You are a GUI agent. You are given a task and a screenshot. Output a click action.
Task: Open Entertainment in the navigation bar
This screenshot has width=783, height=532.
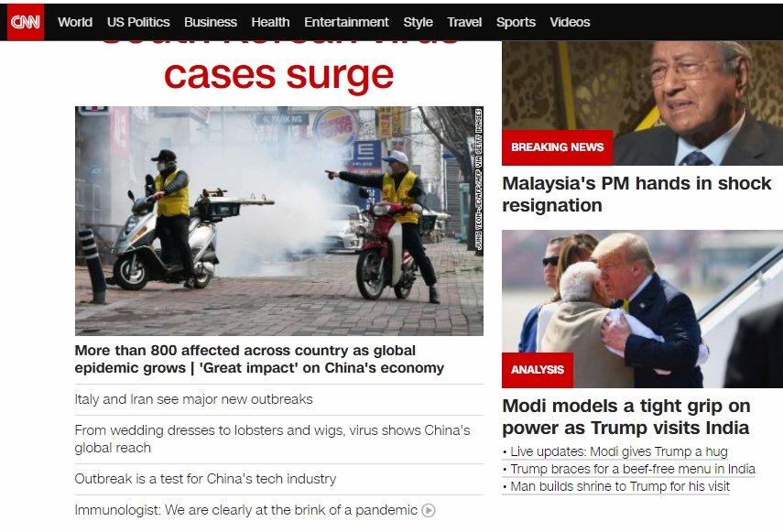tap(346, 22)
